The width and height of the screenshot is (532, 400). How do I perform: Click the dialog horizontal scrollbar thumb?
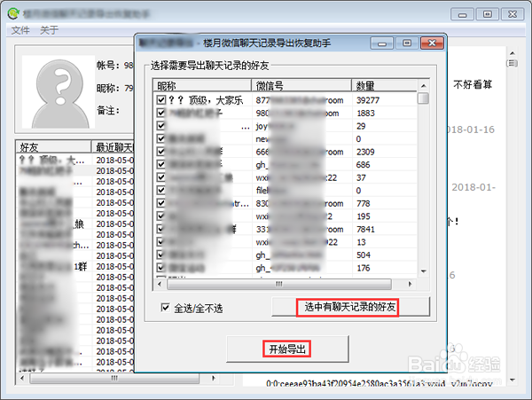(x=279, y=284)
